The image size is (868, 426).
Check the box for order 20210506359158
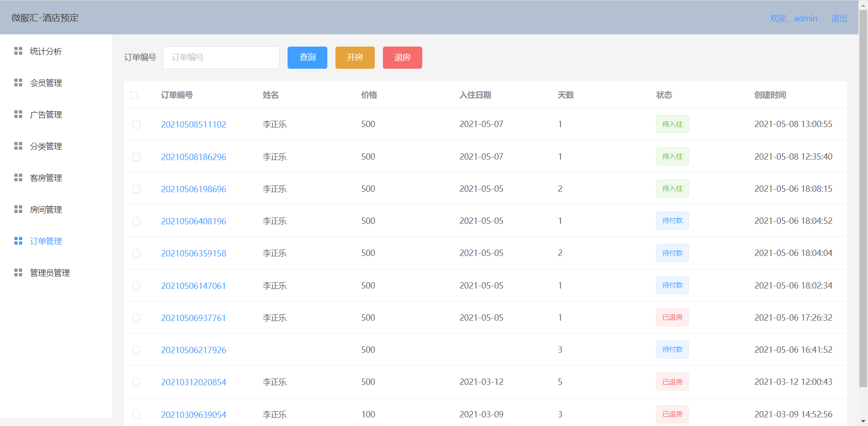[136, 253]
